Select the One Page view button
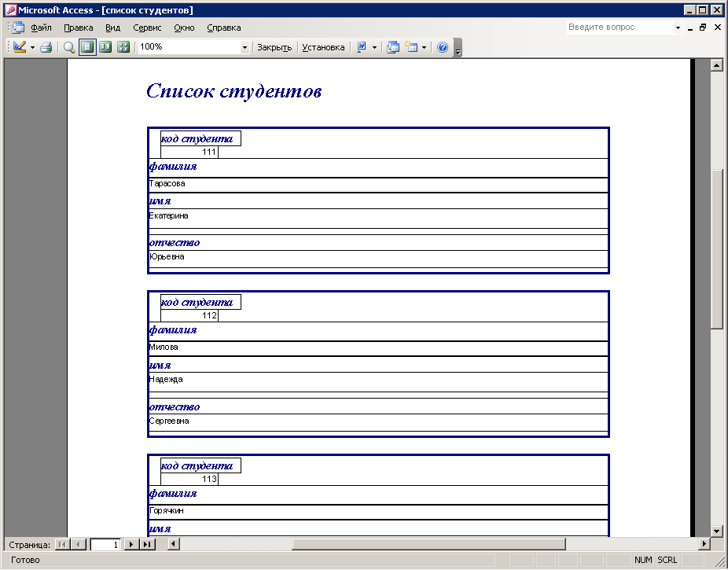Image resolution: width=728 pixels, height=570 pixels. (x=87, y=47)
